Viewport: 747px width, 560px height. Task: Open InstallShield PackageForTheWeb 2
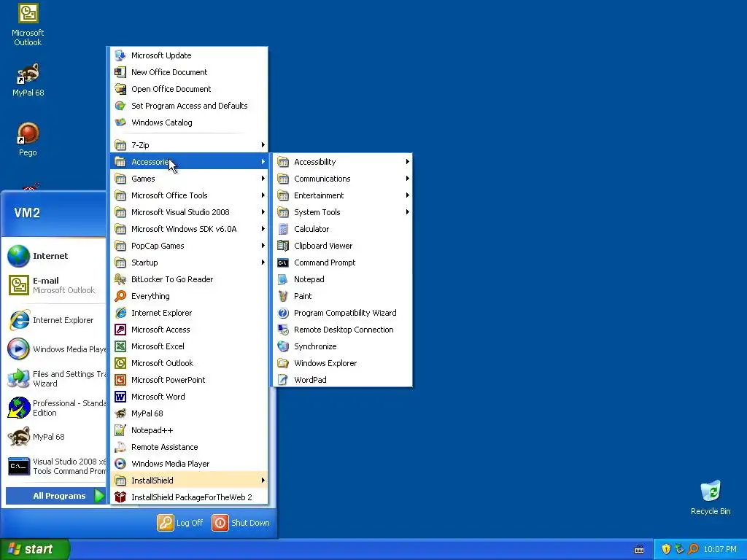189,497
